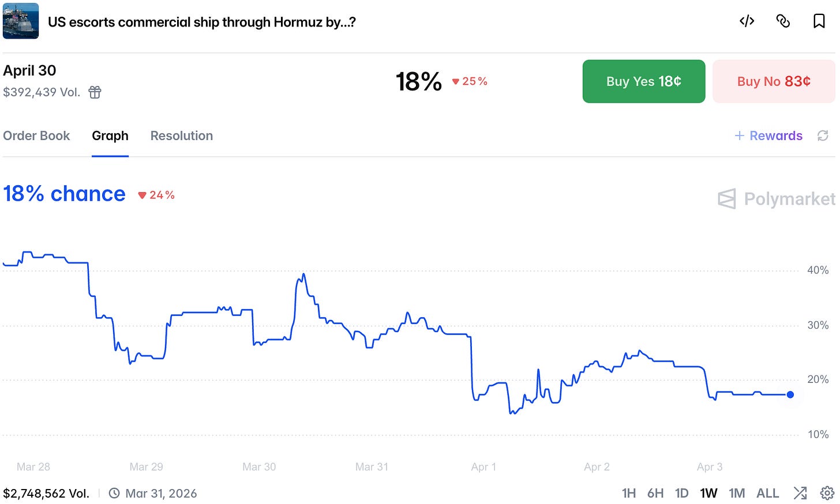Click Buy Yes 18¢ button

(x=644, y=81)
